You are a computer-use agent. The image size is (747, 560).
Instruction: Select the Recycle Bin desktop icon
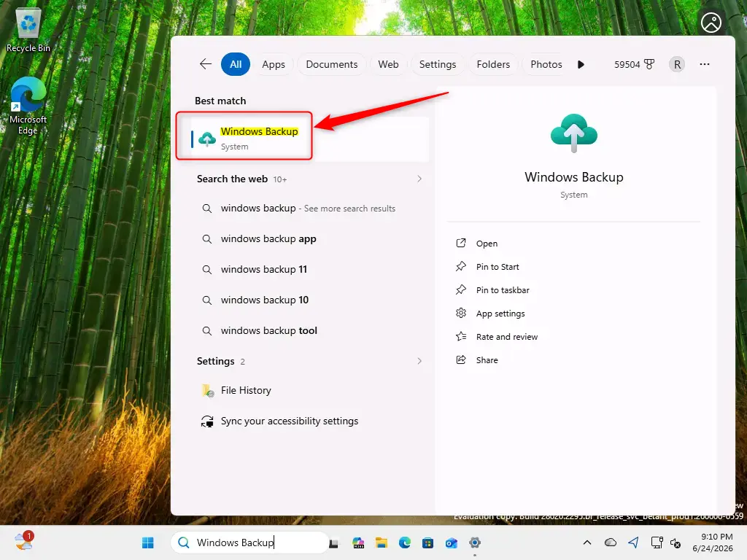coord(28,31)
